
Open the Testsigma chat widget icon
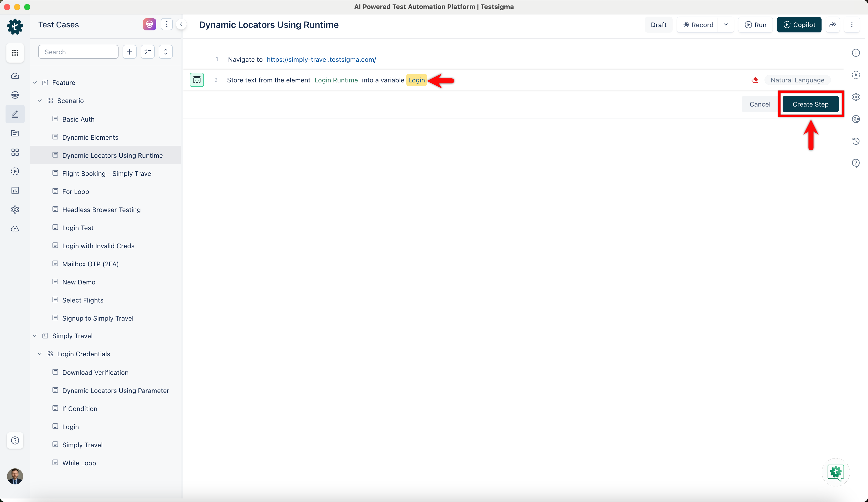tap(836, 472)
